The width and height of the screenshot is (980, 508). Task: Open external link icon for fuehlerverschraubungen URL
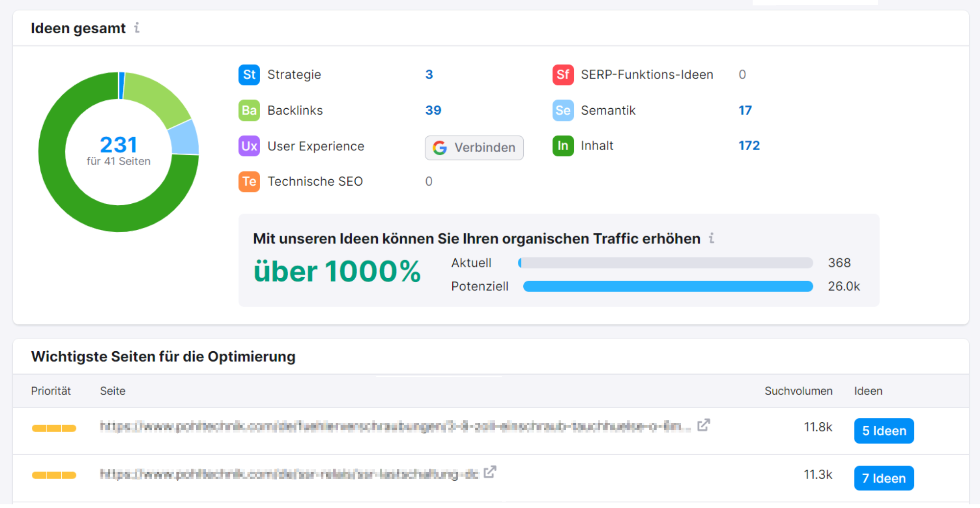tap(704, 425)
